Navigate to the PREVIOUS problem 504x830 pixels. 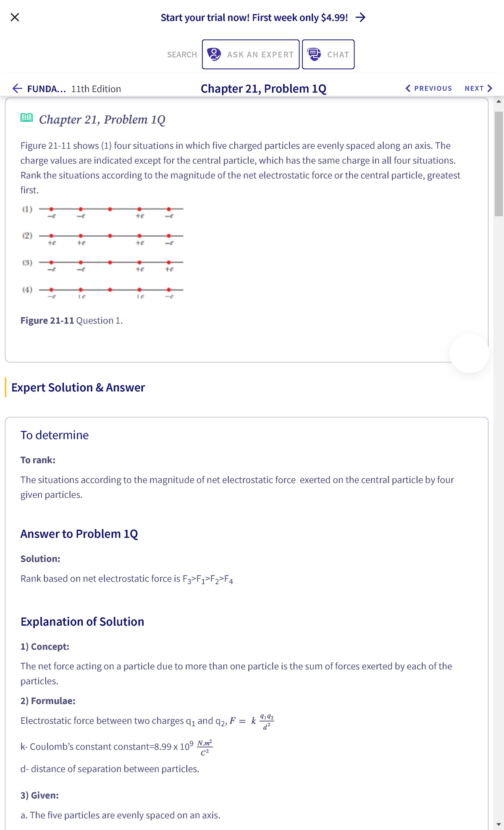coord(433,88)
